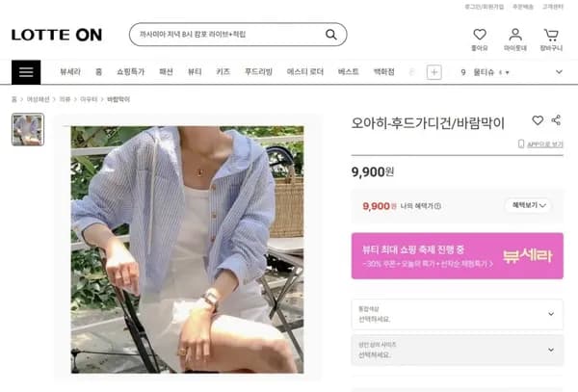Click the search magnifier icon

(x=331, y=35)
